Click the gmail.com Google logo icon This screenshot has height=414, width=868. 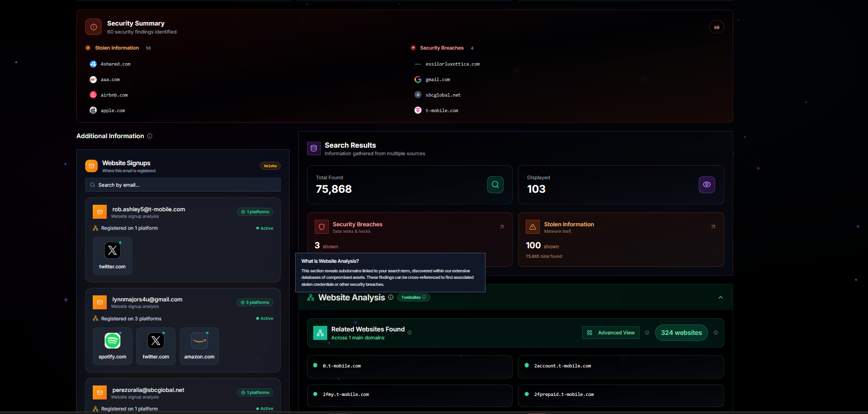pyautogui.click(x=418, y=80)
